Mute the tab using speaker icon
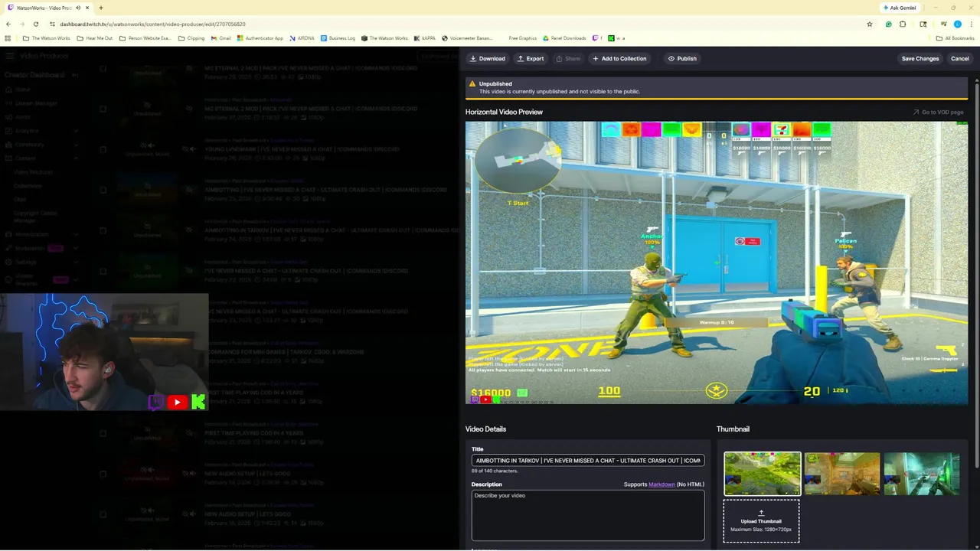980x551 pixels. coord(78,8)
